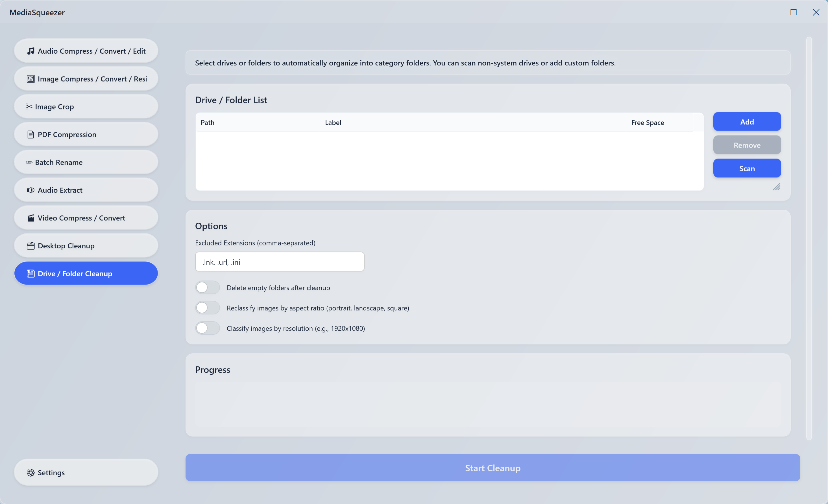Click the Image Compress picture icon
Viewport: 828px width, 504px height.
point(30,79)
